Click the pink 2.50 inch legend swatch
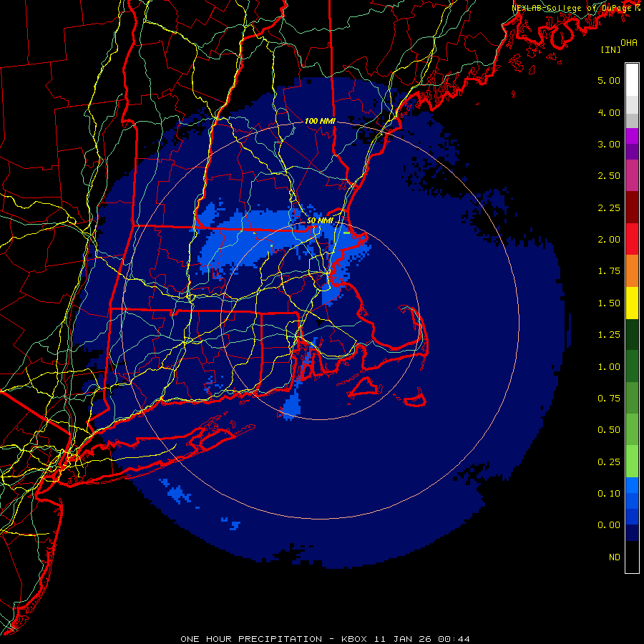 (632, 175)
